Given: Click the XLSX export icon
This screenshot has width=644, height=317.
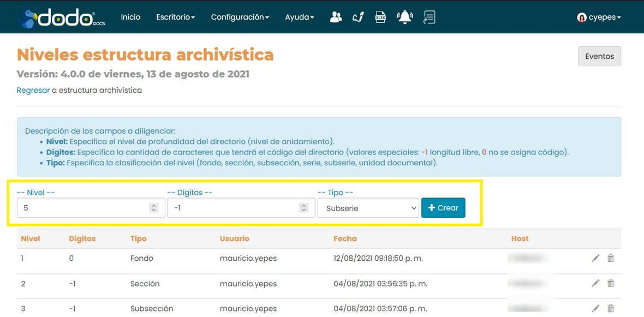Looking at the screenshot, I should [x=381, y=17].
